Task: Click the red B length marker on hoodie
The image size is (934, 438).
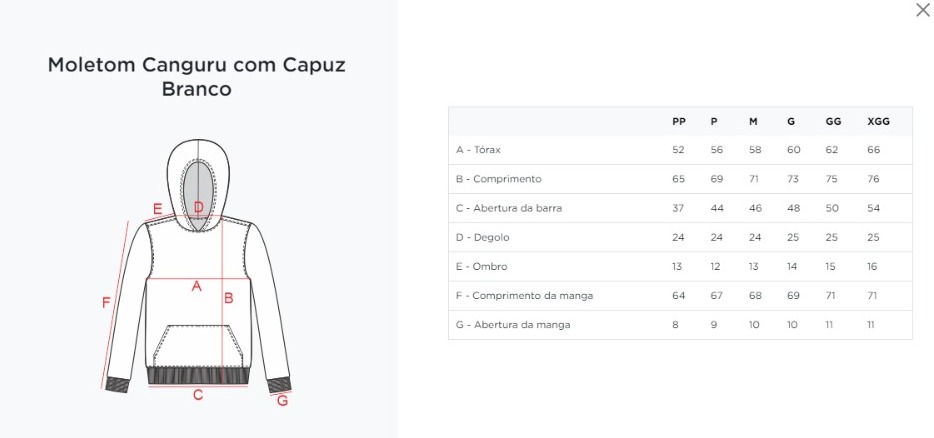Action: pyautogui.click(x=228, y=297)
